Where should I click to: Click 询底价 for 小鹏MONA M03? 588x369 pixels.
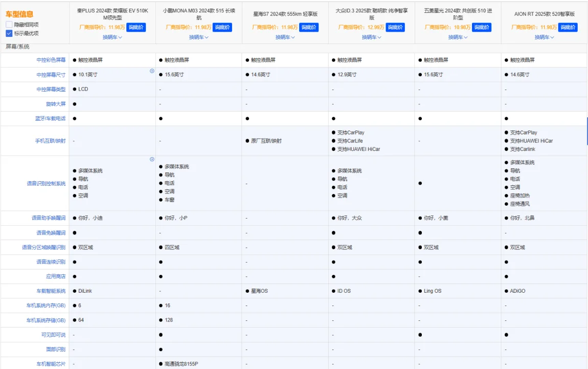(222, 28)
